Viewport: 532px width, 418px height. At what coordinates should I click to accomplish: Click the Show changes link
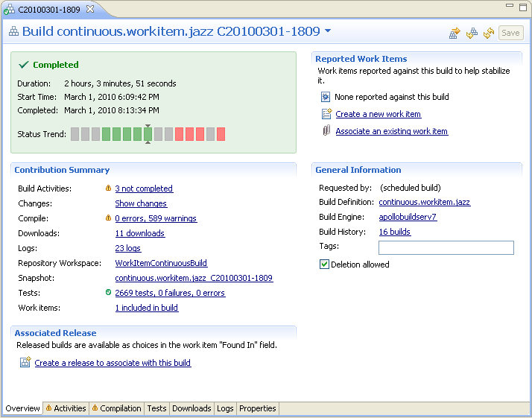point(141,203)
